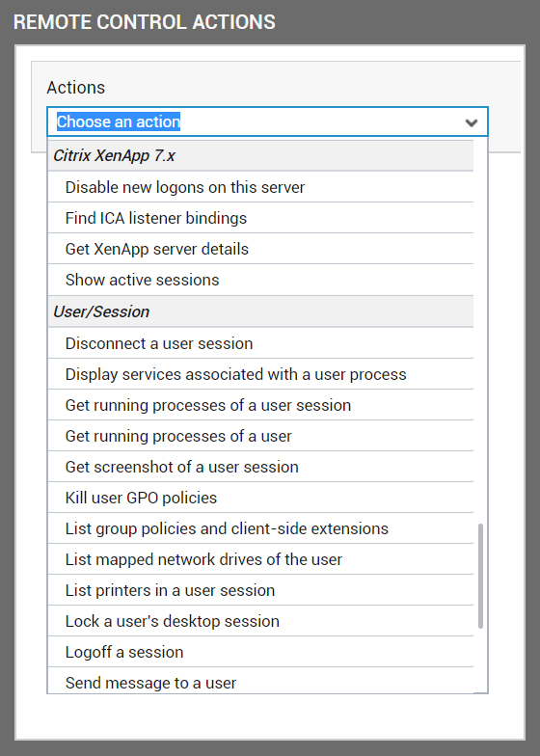Select 'Logoff a session' option
Screen dimensions: 540x756
pyautogui.click(x=260, y=652)
